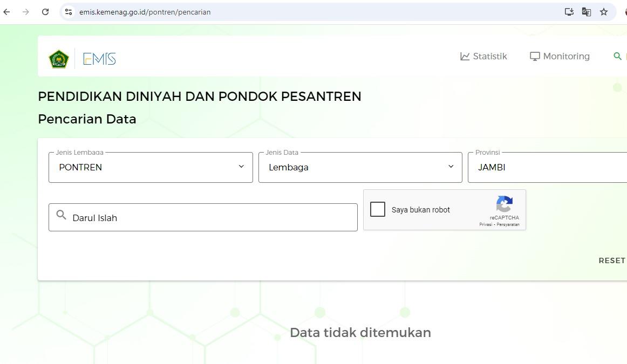Reload the page
The height and width of the screenshot is (364, 627).
coord(45,11)
